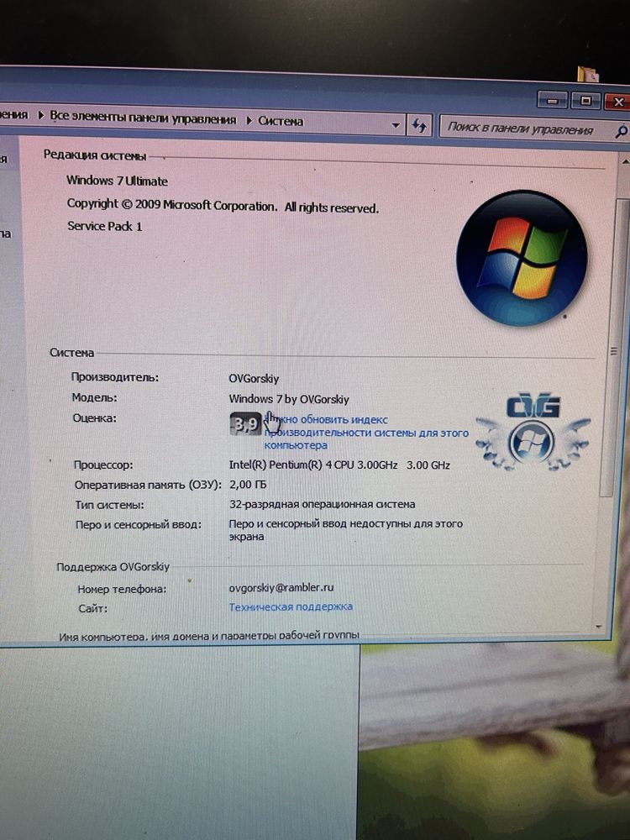The image size is (630, 840).
Task: Click 'OVGorskiy' manufacturer value
Action: tap(254, 379)
